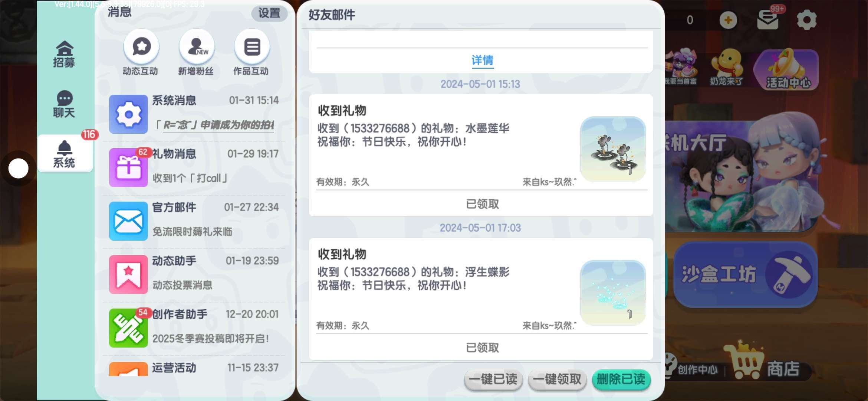
Task: Open 动态助手 bookmark star icon
Action: (x=128, y=274)
